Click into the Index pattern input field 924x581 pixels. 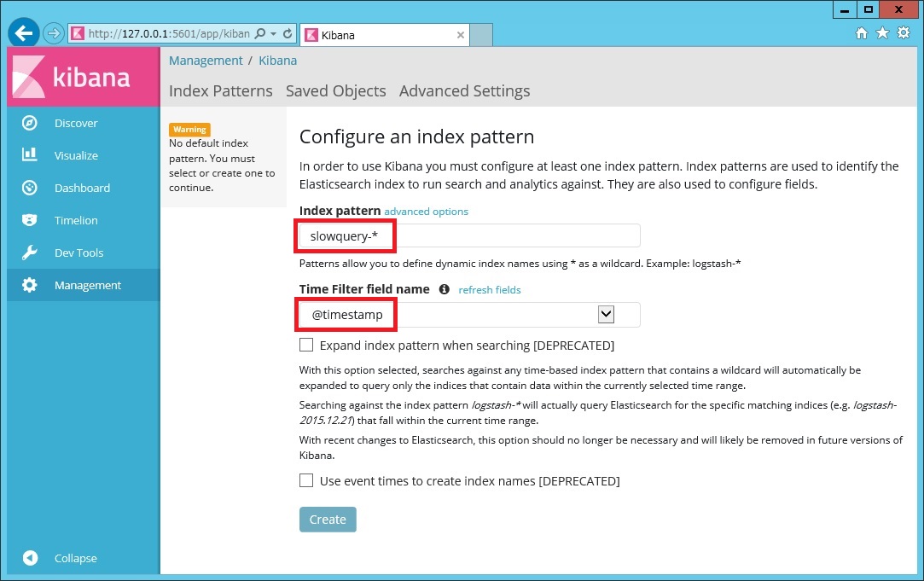469,235
